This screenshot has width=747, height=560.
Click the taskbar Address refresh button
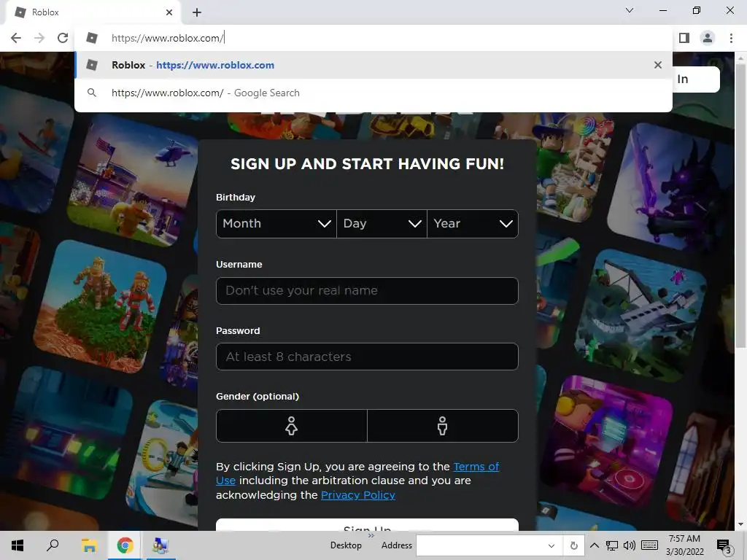[574, 545]
